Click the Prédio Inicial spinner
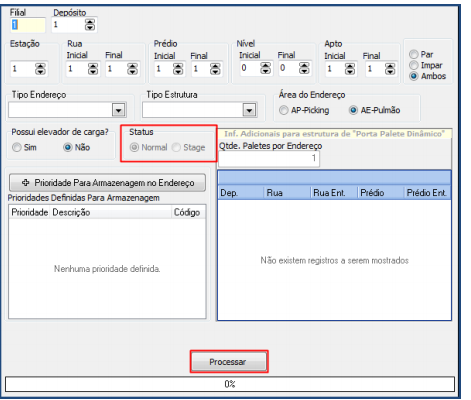This screenshot has height=400, width=471. pos(178,69)
